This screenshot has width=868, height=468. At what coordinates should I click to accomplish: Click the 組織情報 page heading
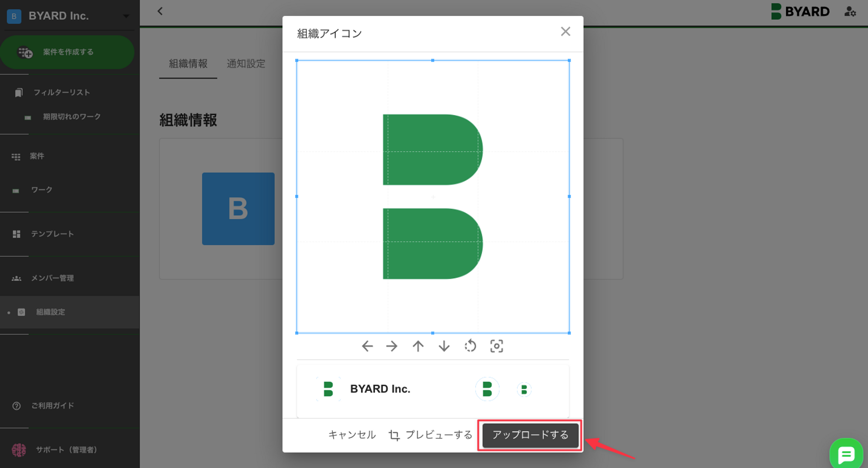click(x=188, y=120)
